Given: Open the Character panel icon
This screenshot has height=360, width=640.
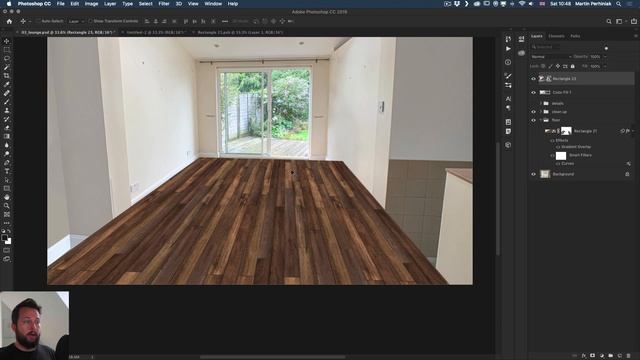Looking at the screenshot, I should point(508,99).
